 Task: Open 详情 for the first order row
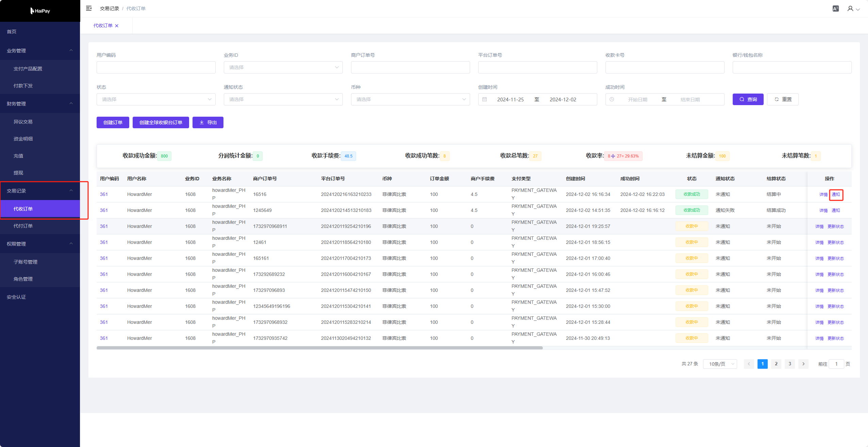click(x=823, y=194)
